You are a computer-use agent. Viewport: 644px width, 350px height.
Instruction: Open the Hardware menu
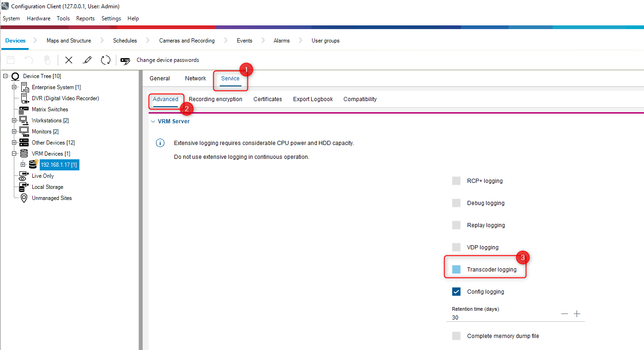point(38,18)
